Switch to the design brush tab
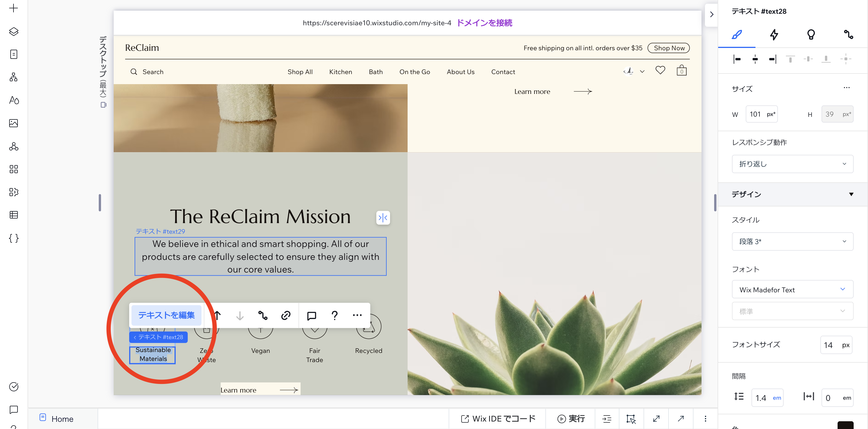Screen dimensions: 868x429 tap(737, 34)
